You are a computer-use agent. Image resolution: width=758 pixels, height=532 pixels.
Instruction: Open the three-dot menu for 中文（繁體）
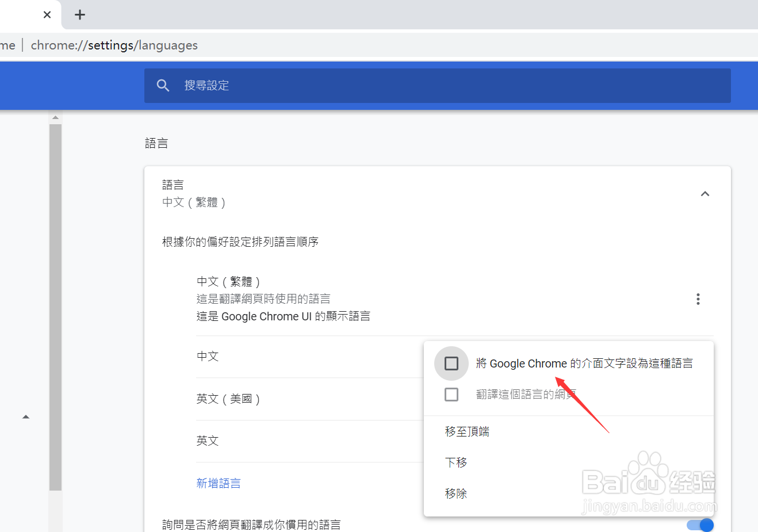click(698, 299)
